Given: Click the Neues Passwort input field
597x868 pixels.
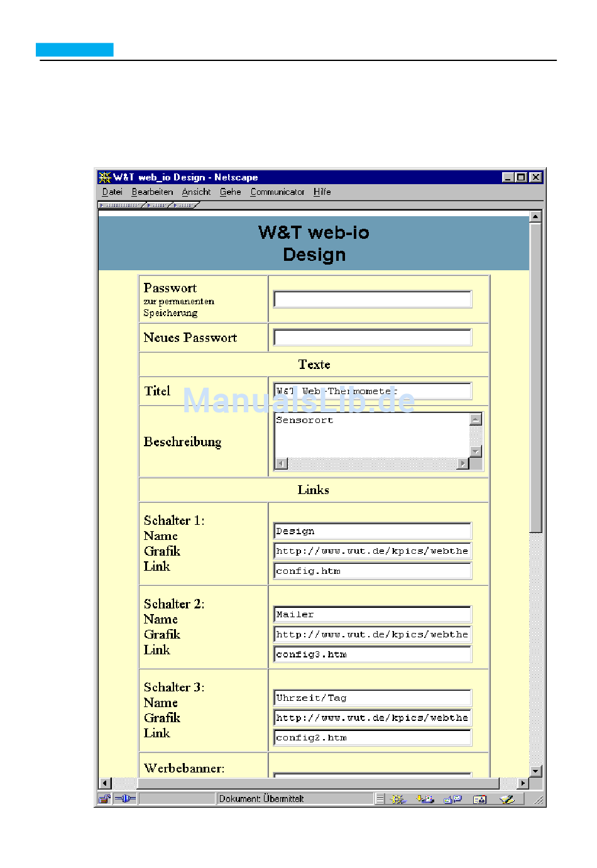Looking at the screenshot, I should 373,338.
